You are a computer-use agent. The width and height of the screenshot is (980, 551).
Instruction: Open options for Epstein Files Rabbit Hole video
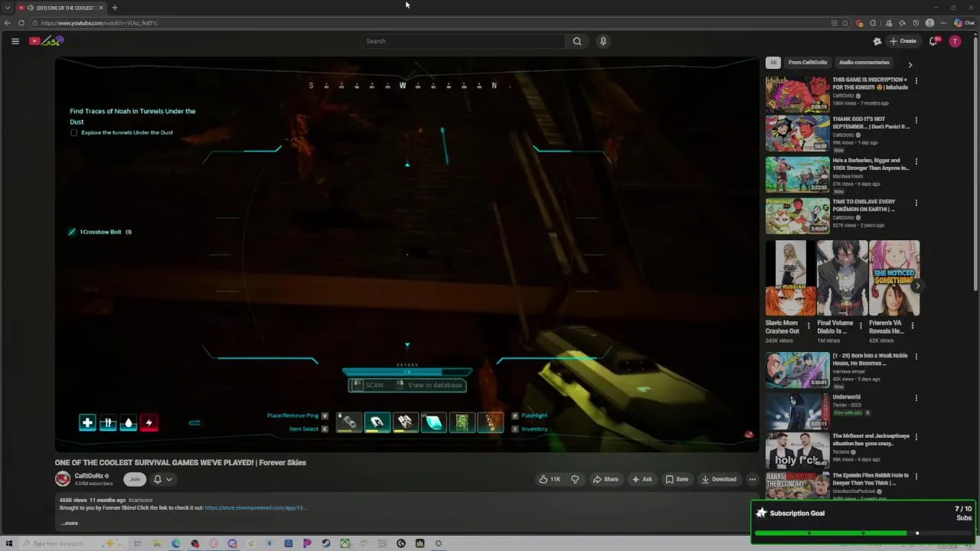coord(916,476)
